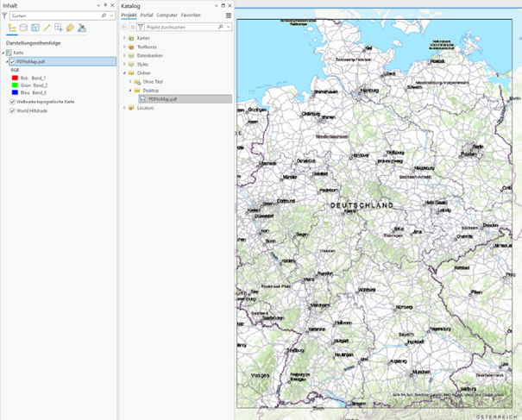Maximize the Katalog panel
Image resolution: width=522 pixels, height=420 pixels.
(x=223, y=6)
